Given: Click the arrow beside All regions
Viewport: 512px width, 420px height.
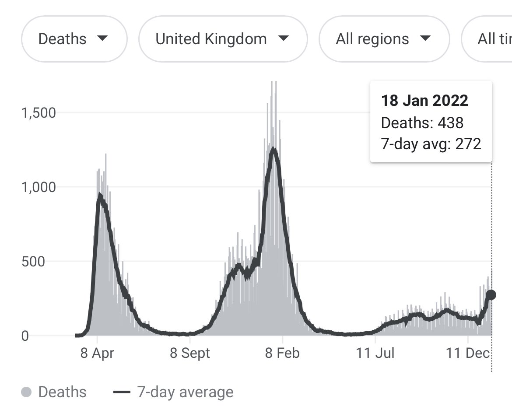Looking at the screenshot, I should pos(425,38).
